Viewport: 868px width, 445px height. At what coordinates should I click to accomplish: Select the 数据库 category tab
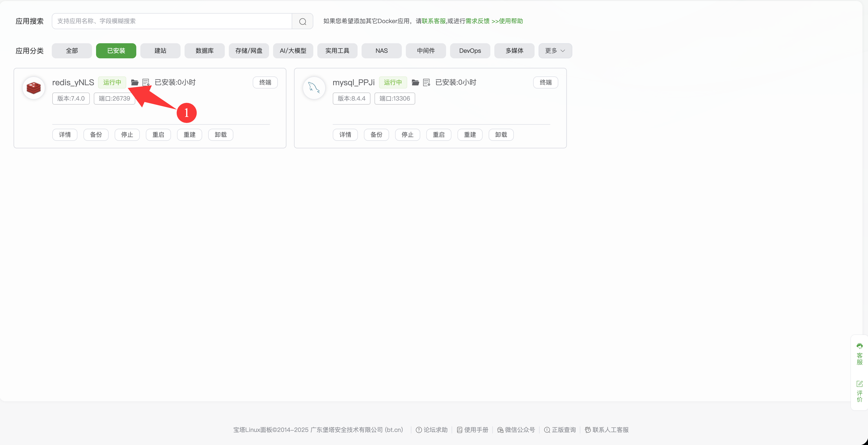point(204,51)
